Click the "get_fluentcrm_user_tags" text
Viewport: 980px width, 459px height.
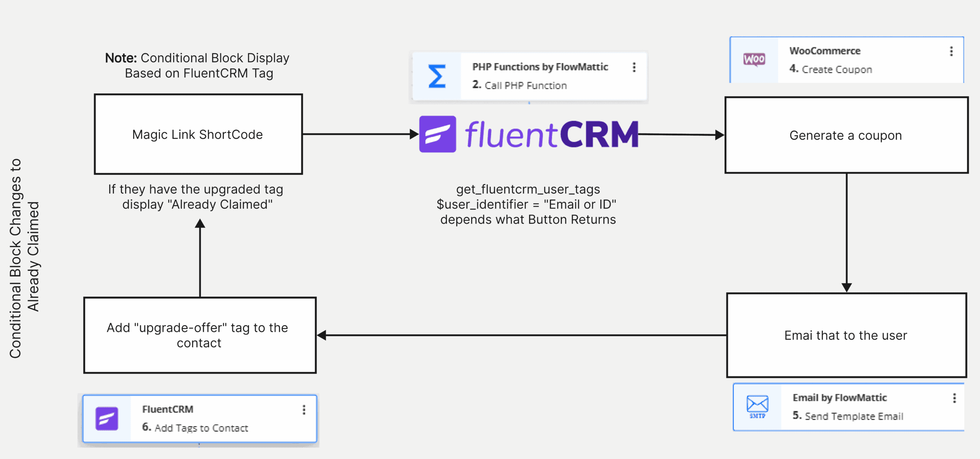click(528, 189)
